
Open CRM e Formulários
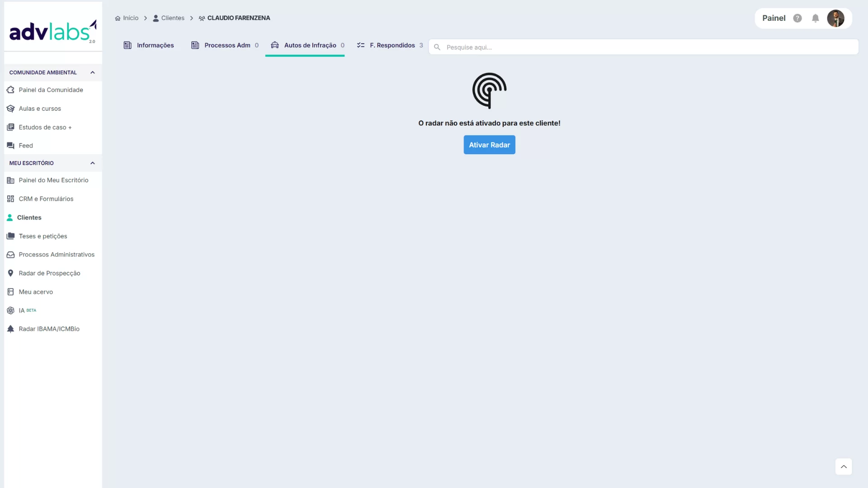click(x=46, y=199)
